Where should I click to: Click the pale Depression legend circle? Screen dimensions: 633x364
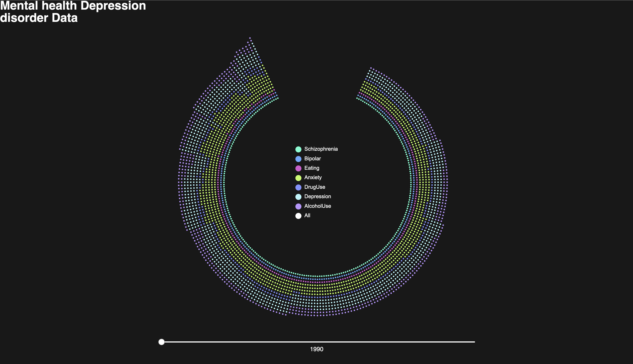pos(298,197)
